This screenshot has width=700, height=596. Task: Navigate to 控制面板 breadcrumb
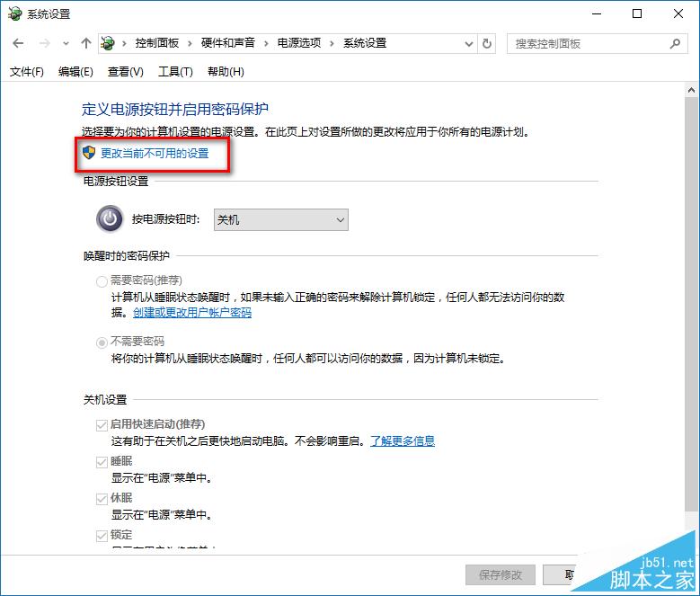[157, 43]
